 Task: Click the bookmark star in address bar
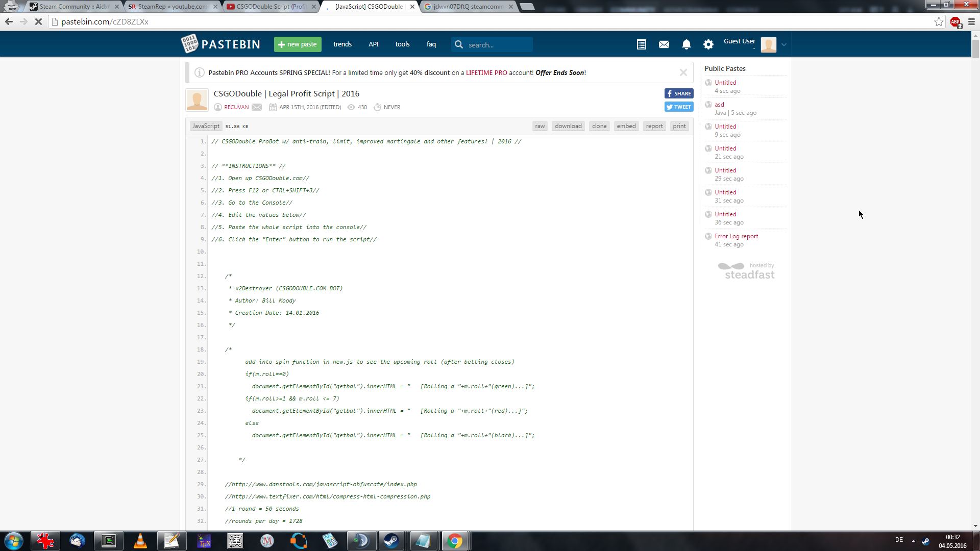coord(939,21)
